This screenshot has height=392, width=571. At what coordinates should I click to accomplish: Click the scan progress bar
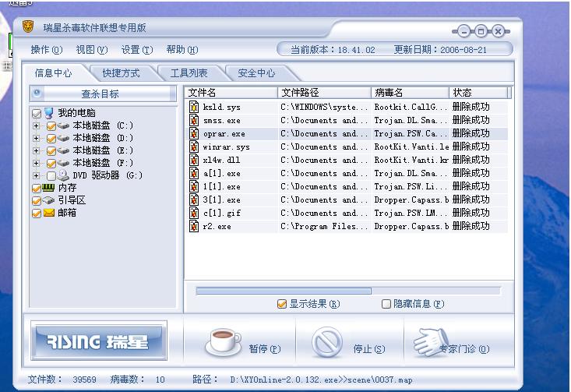click(x=347, y=291)
